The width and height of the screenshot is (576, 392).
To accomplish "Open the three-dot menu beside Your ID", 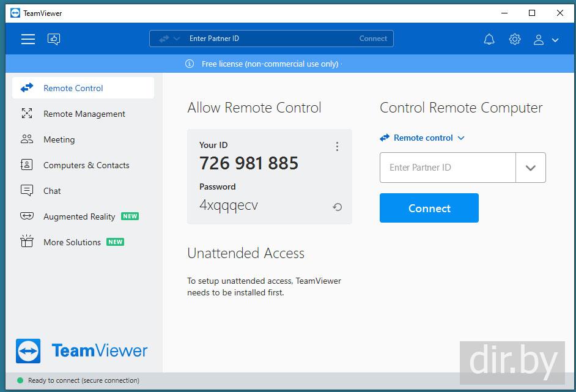I will coord(337,147).
